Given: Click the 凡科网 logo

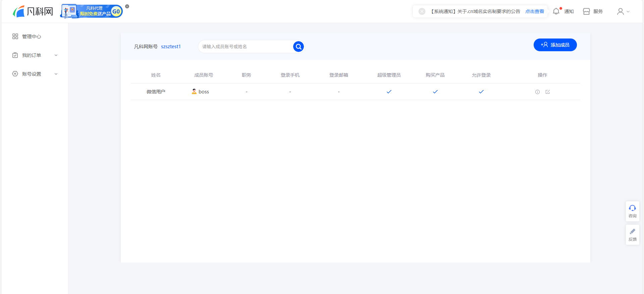Looking at the screenshot, I should 33,11.
